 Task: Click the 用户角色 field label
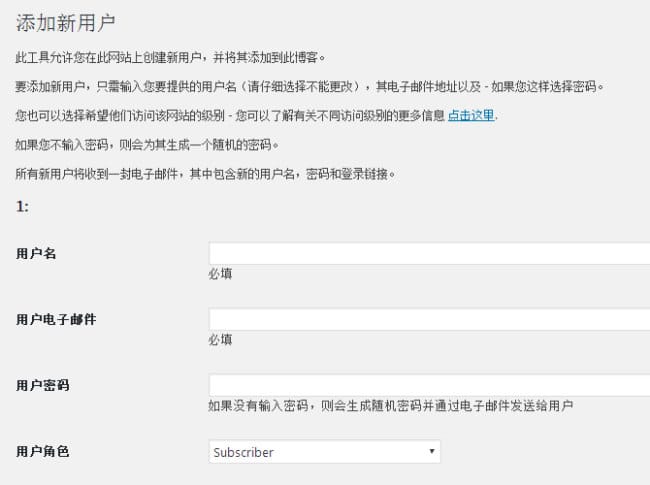(43, 451)
